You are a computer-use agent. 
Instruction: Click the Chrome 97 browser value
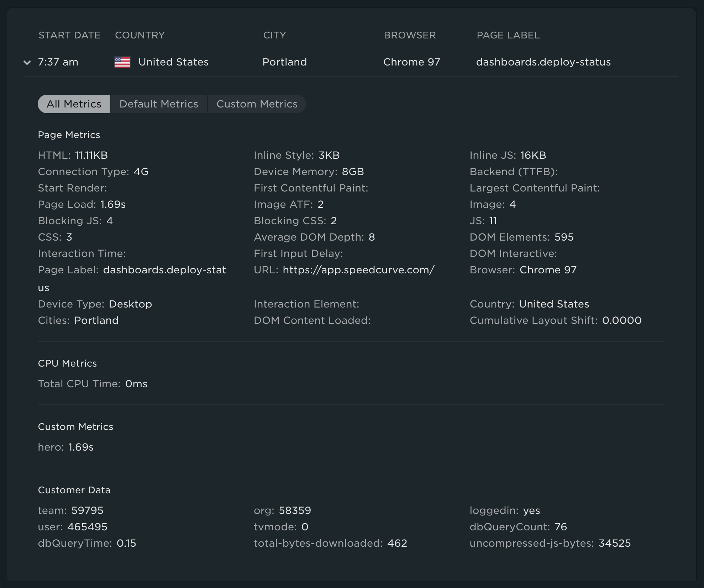click(x=411, y=62)
